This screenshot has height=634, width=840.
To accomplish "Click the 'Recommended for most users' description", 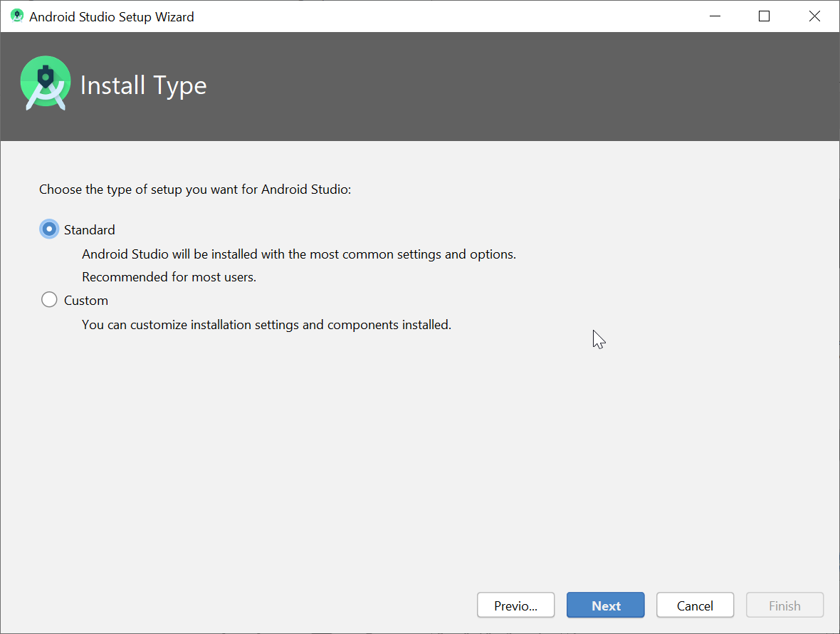I will point(169,276).
